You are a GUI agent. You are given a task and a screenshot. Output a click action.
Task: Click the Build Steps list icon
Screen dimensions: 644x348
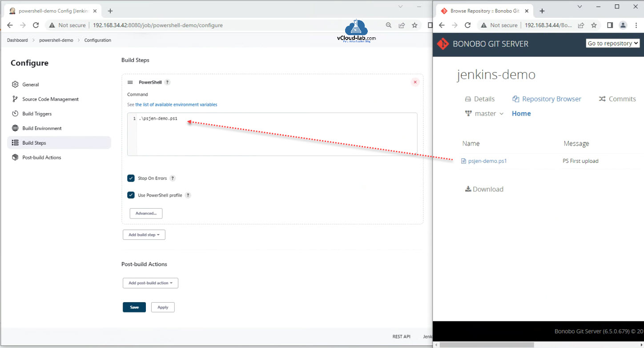click(15, 143)
